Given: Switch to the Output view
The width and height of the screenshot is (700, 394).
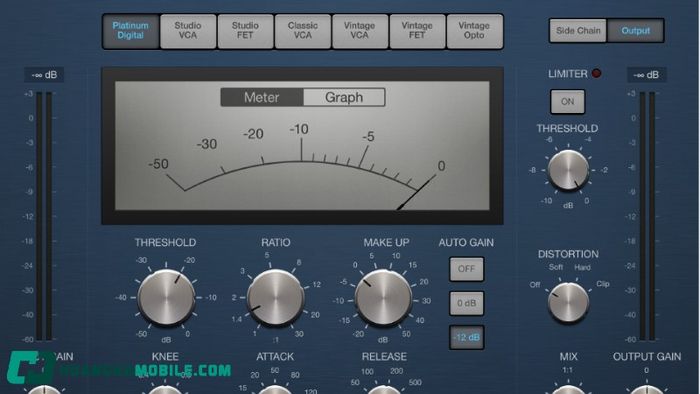Looking at the screenshot, I should coord(635,31).
